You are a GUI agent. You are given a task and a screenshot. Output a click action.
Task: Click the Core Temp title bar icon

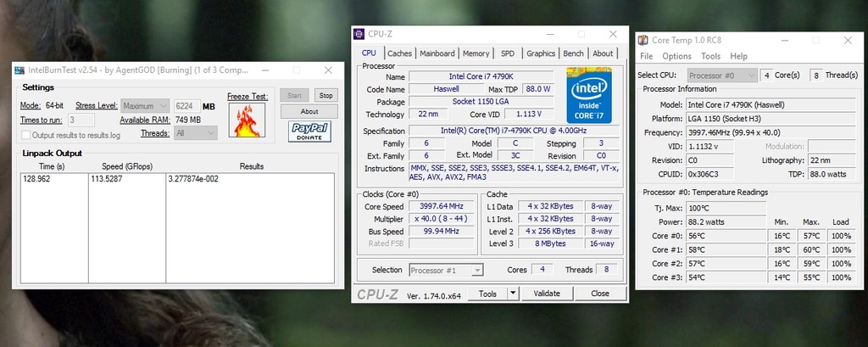(x=643, y=40)
